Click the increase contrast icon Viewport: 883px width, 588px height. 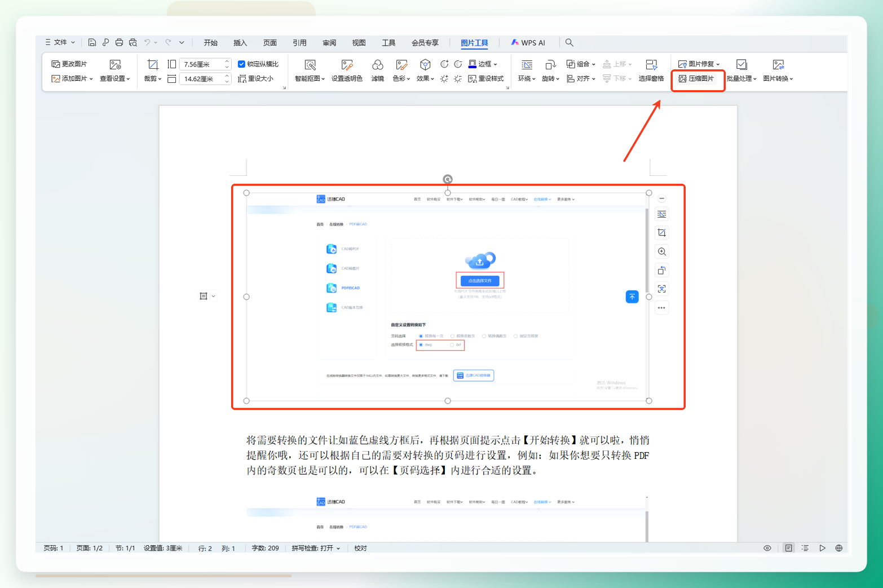[x=444, y=64]
